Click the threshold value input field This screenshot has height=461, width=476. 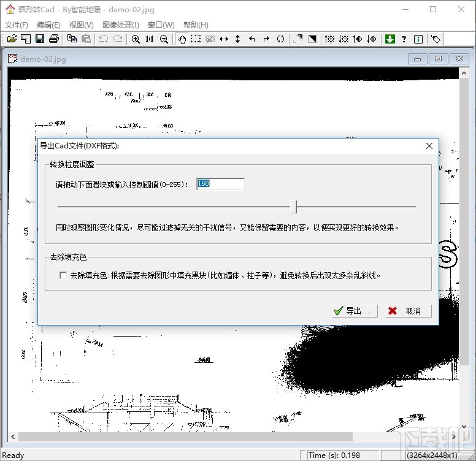pos(220,184)
